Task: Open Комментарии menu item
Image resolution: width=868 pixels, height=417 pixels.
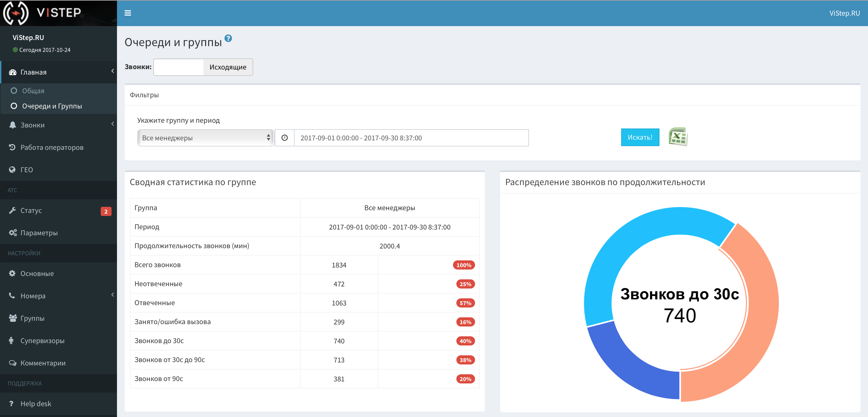Action: (x=59, y=363)
